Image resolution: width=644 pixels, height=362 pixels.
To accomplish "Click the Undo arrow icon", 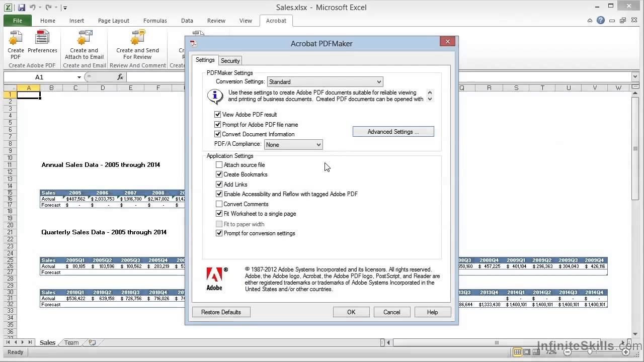I will [x=32, y=8].
